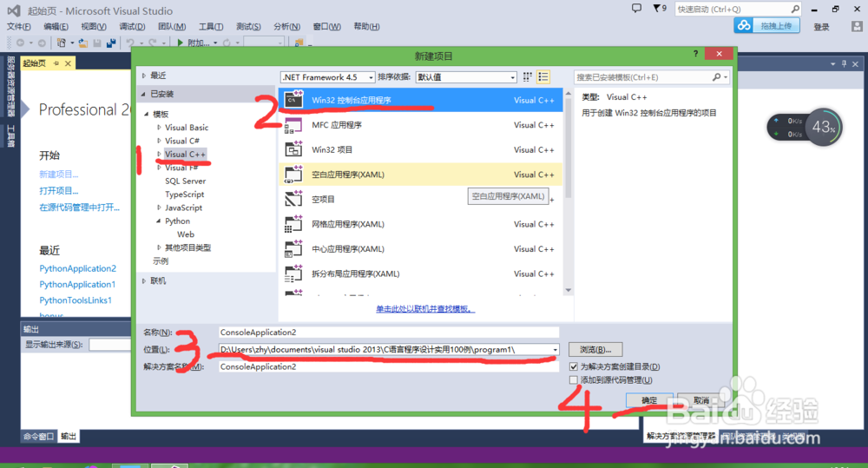The height and width of the screenshot is (468, 868).
Task: Select Web under Python in tree
Action: point(186,234)
